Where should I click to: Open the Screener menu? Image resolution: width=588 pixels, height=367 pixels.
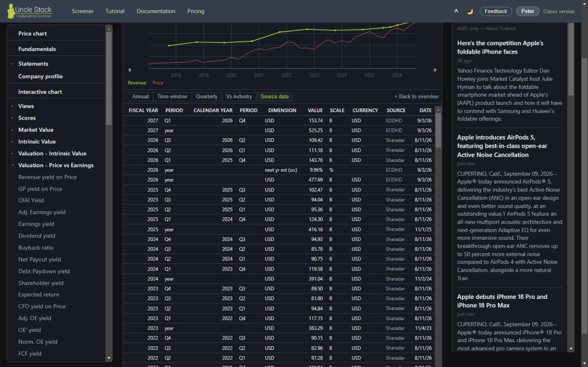click(x=83, y=11)
